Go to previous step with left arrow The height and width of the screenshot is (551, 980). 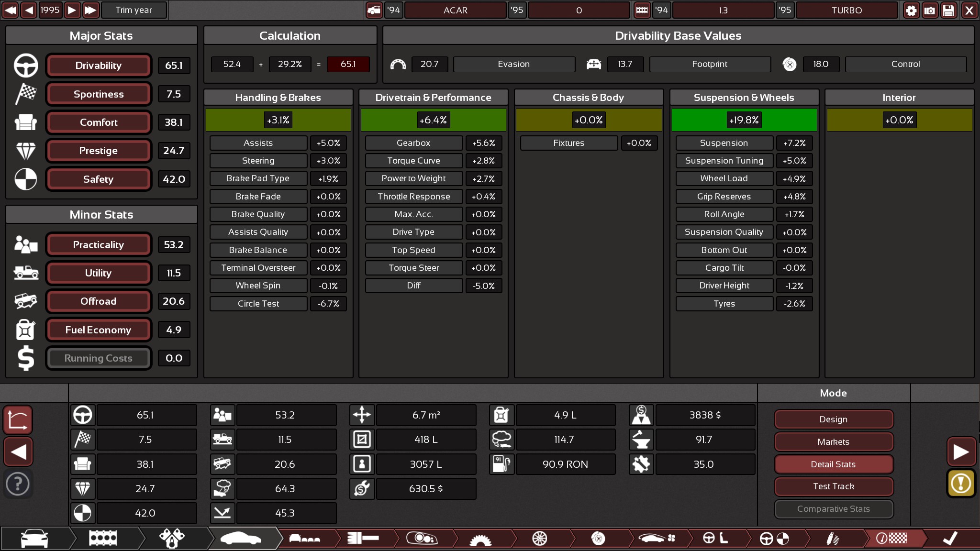tap(18, 452)
